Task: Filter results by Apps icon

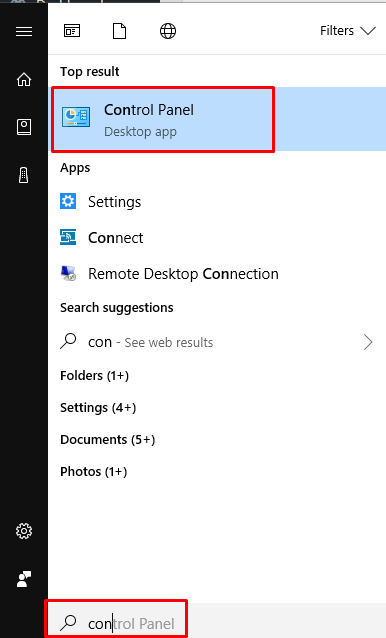Action: [72, 31]
